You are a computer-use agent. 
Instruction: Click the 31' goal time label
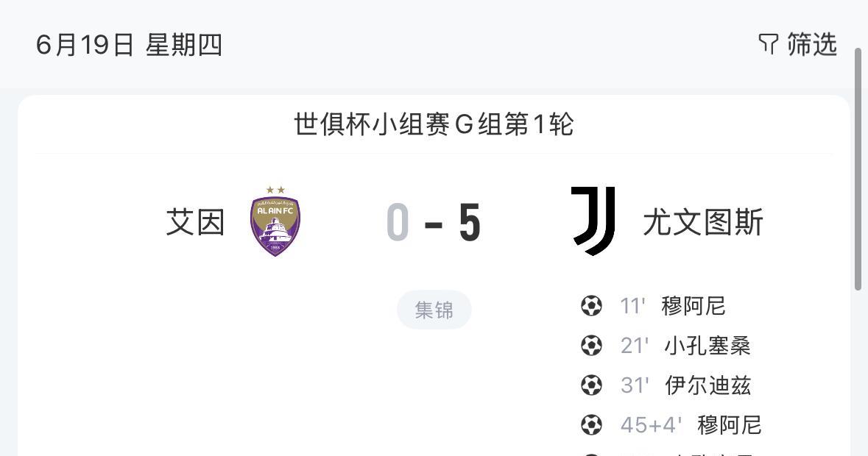[x=635, y=385]
